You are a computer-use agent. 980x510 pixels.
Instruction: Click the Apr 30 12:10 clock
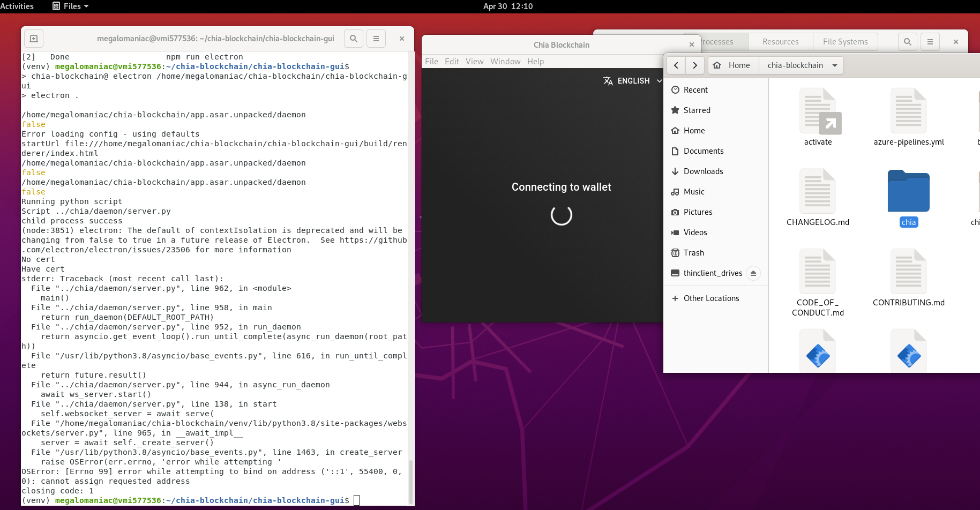click(508, 6)
